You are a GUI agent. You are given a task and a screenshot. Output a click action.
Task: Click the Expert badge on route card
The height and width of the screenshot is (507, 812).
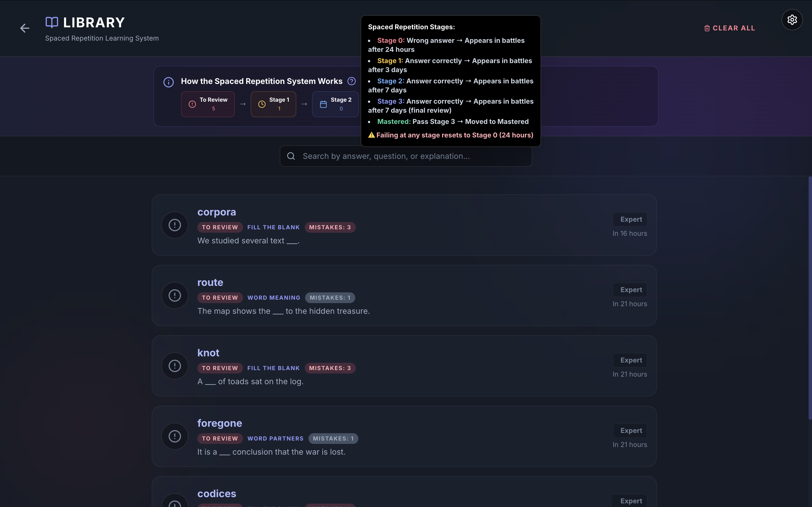point(631,290)
